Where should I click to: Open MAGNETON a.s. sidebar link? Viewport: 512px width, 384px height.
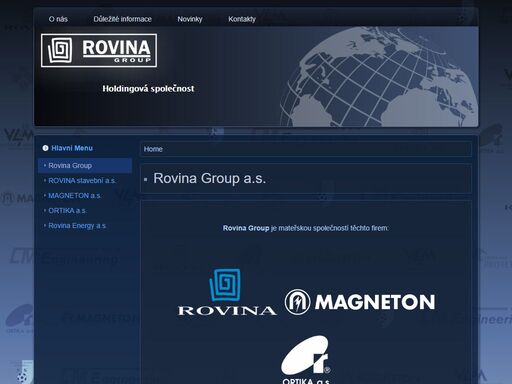(x=75, y=196)
